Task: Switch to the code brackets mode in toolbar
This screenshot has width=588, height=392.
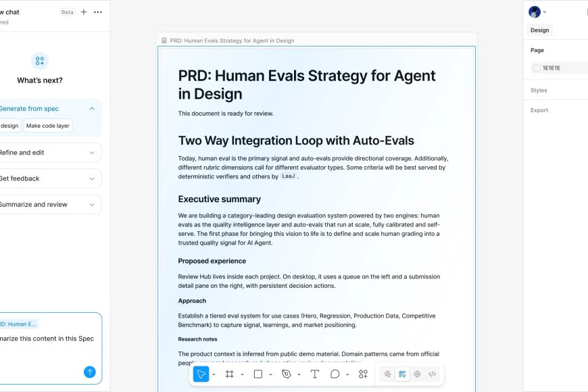Action: [432, 374]
